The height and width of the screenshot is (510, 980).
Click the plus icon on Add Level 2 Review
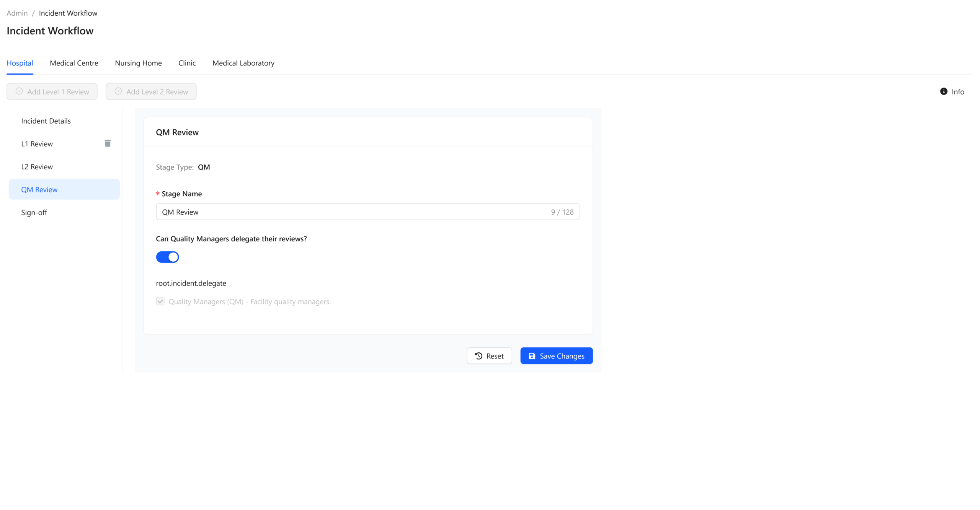(118, 91)
